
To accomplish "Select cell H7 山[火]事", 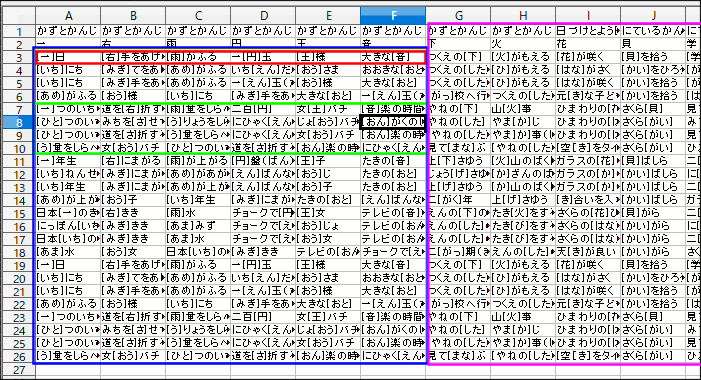I will tap(523, 109).
